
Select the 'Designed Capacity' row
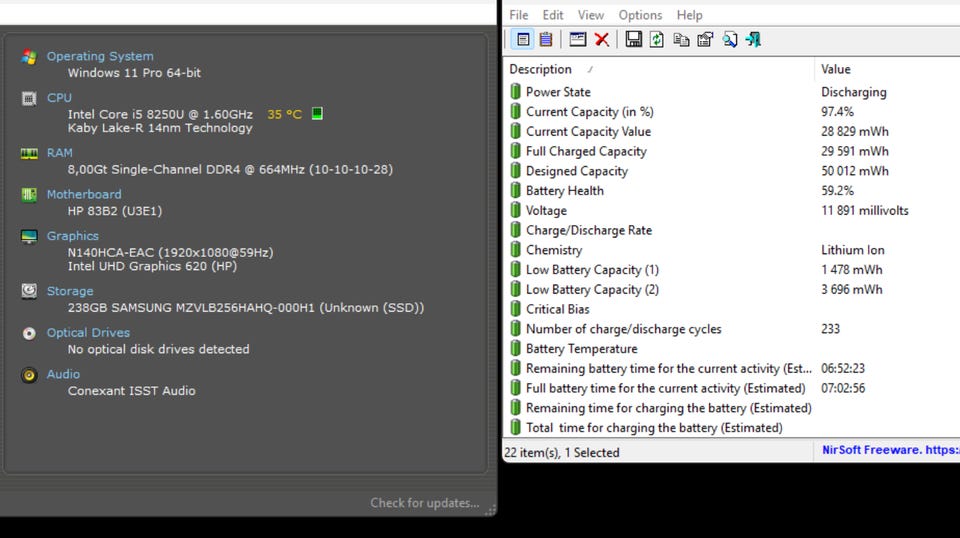click(x=732, y=171)
